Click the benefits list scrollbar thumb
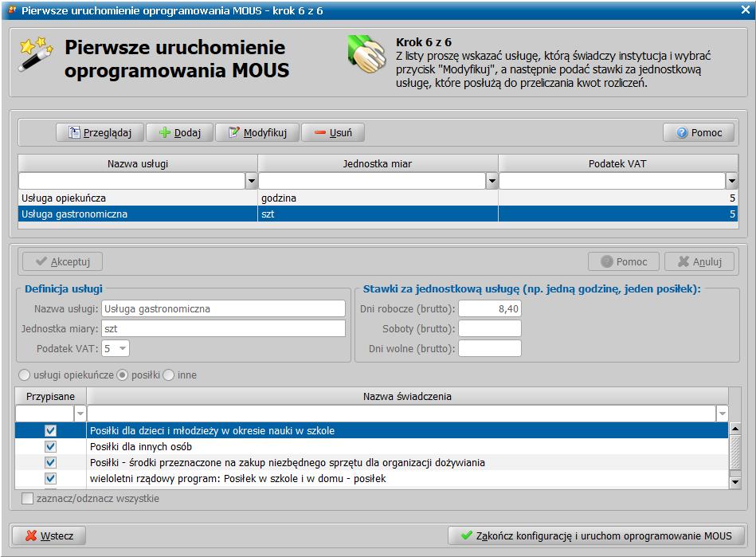This screenshot has width=756, height=557. click(734, 453)
